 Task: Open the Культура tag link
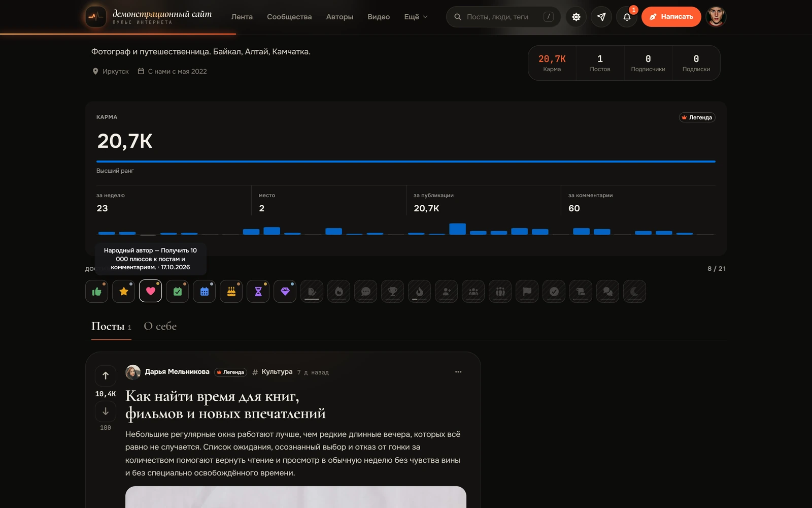coord(273,372)
